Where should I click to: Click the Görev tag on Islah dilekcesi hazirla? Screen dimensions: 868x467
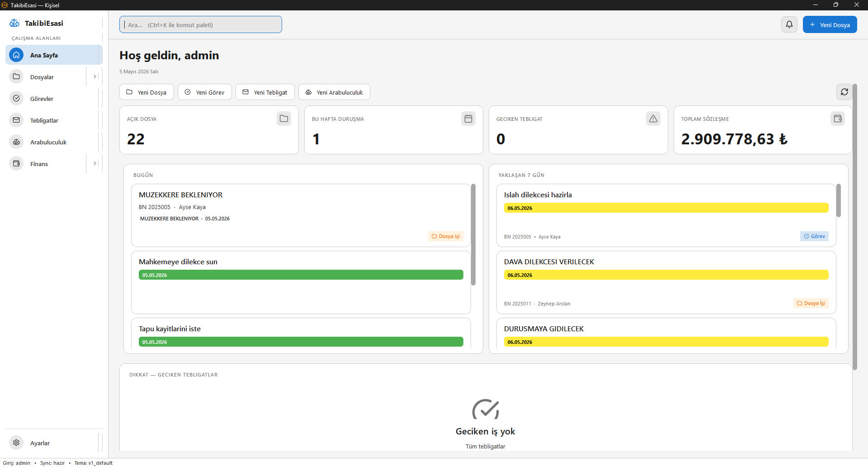click(814, 236)
